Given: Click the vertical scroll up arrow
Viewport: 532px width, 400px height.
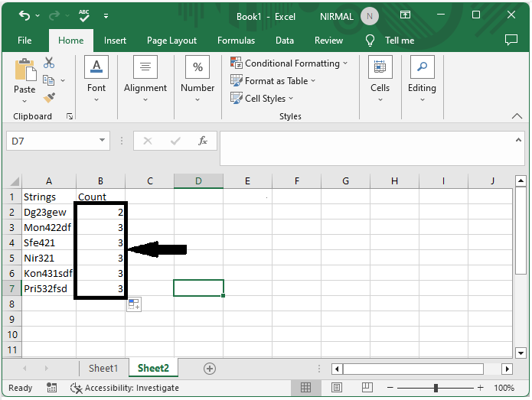Looking at the screenshot, I should click(x=521, y=180).
